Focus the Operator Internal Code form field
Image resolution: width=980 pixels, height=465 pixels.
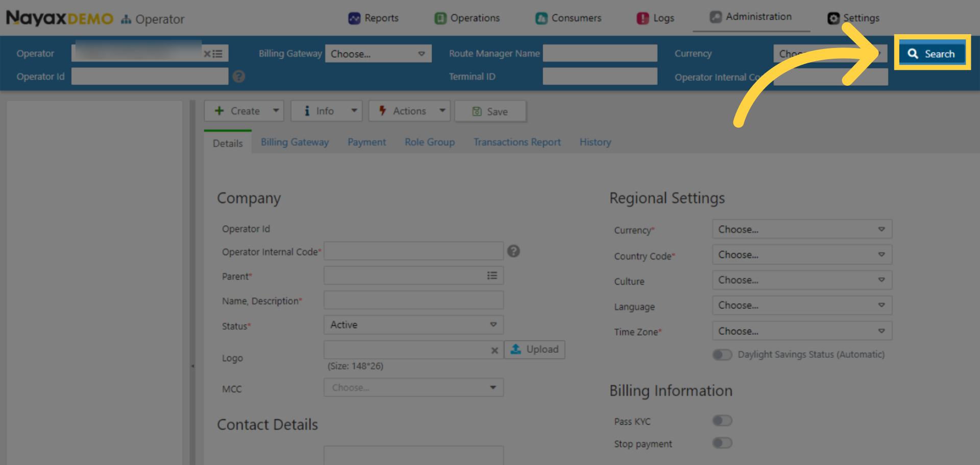pyautogui.click(x=413, y=251)
